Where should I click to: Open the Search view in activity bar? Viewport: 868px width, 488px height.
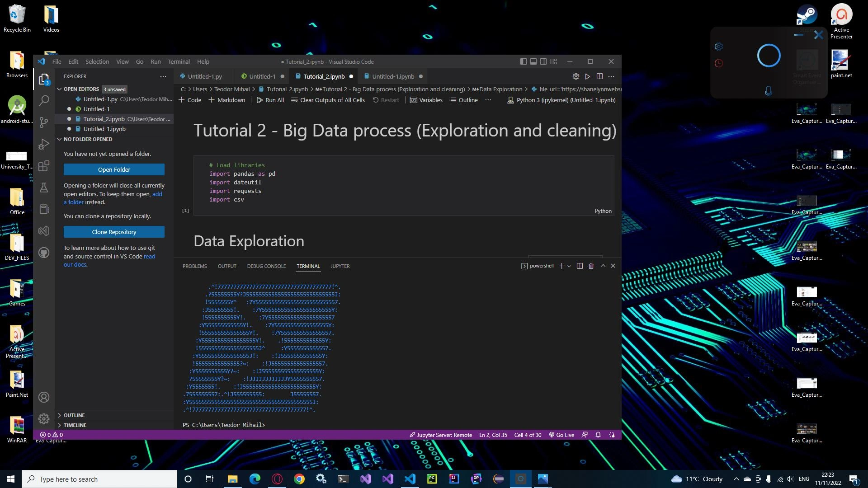(x=44, y=100)
